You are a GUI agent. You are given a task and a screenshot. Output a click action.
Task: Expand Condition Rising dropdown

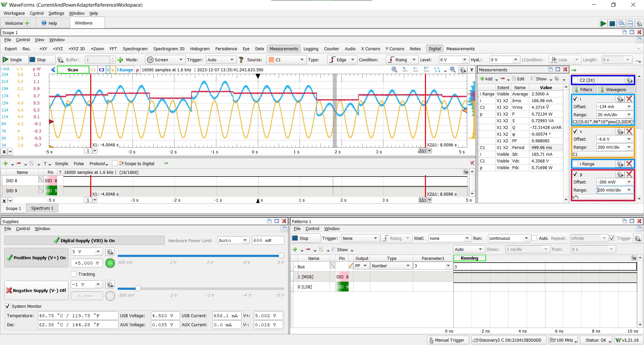click(x=401, y=60)
